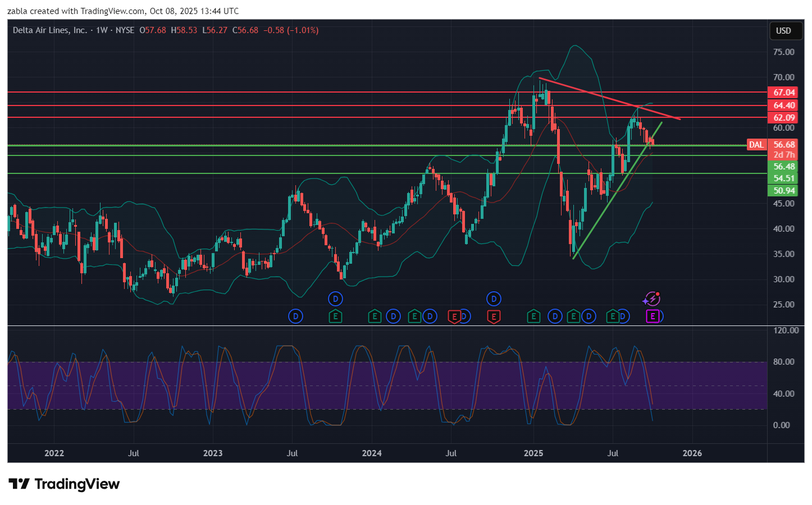Viewport: 812px width, 505px height.
Task: Click the 2024 label on the time axis
Action: [372, 453]
